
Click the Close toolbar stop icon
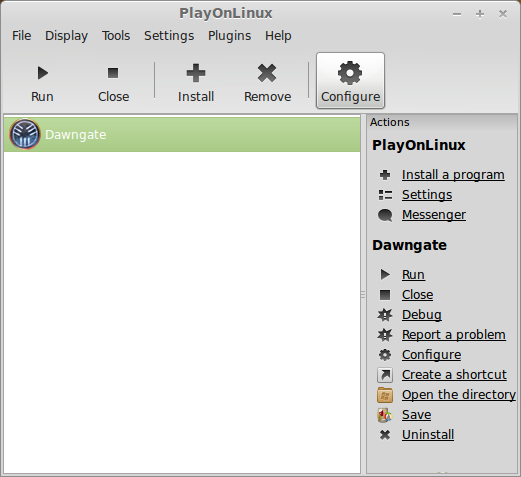[113, 73]
